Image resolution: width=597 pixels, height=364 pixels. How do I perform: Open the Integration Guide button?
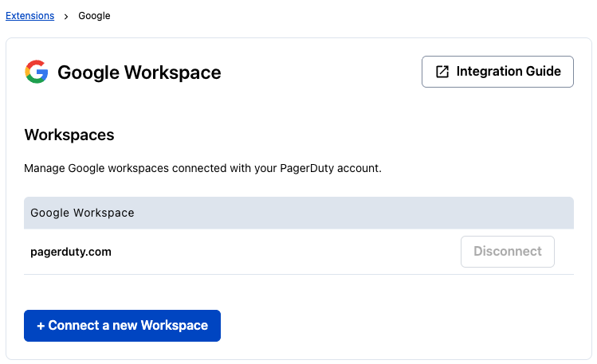pos(497,72)
